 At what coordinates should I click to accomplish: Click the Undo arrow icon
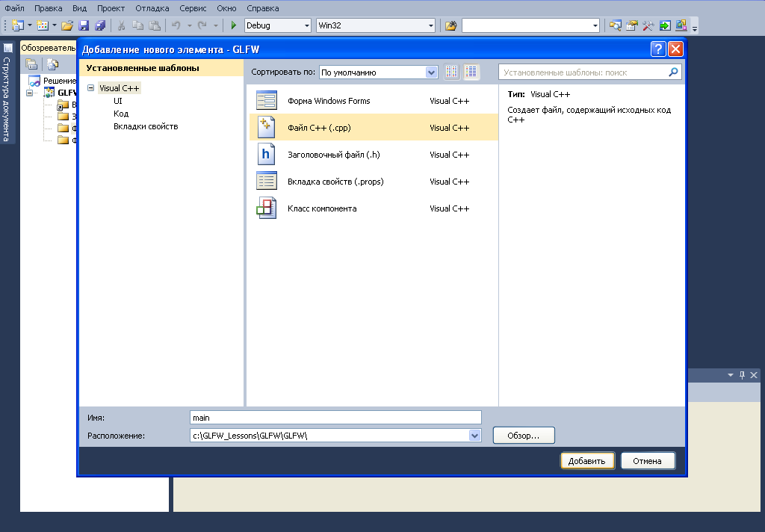pyautogui.click(x=176, y=25)
